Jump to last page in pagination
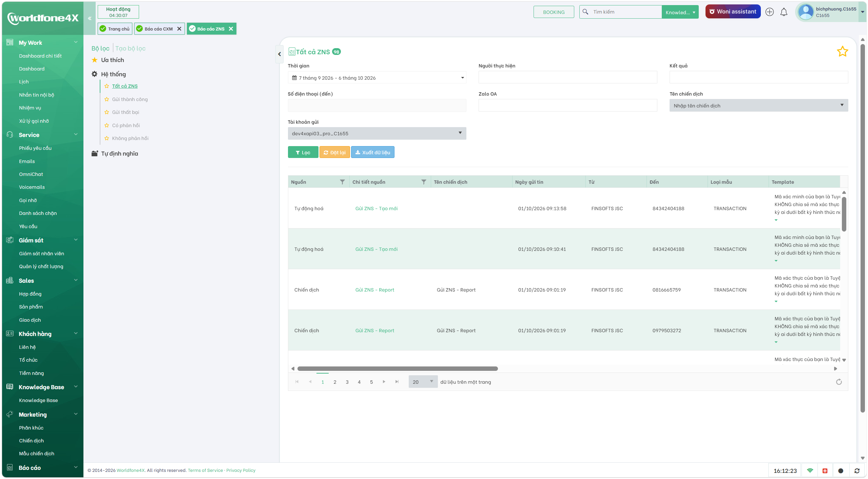Viewport: 868px width, 479px height. point(397,382)
